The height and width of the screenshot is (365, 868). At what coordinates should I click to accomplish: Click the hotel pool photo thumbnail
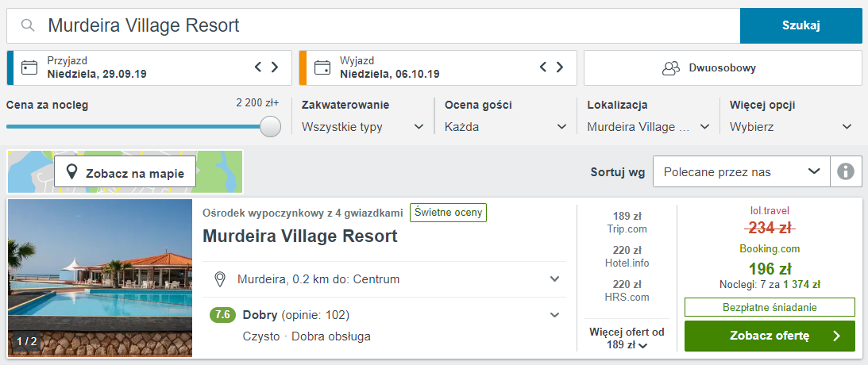tap(100, 278)
